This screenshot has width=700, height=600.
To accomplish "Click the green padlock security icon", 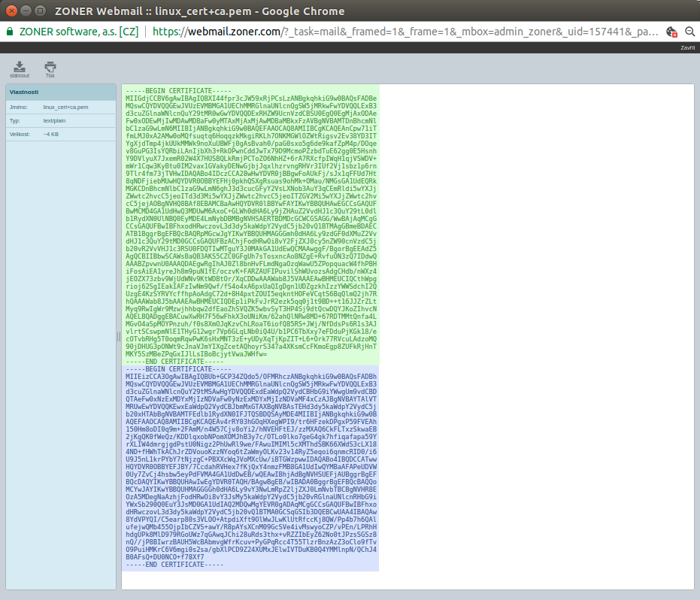I will pos(10,32).
